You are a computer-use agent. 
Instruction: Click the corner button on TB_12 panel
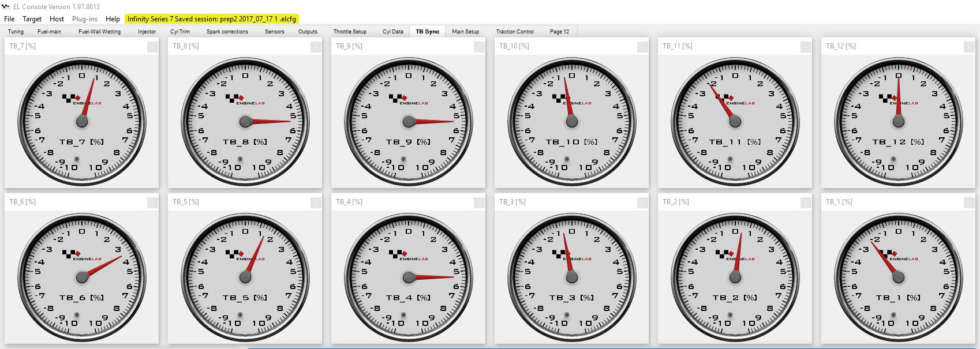(x=969, y=47)
